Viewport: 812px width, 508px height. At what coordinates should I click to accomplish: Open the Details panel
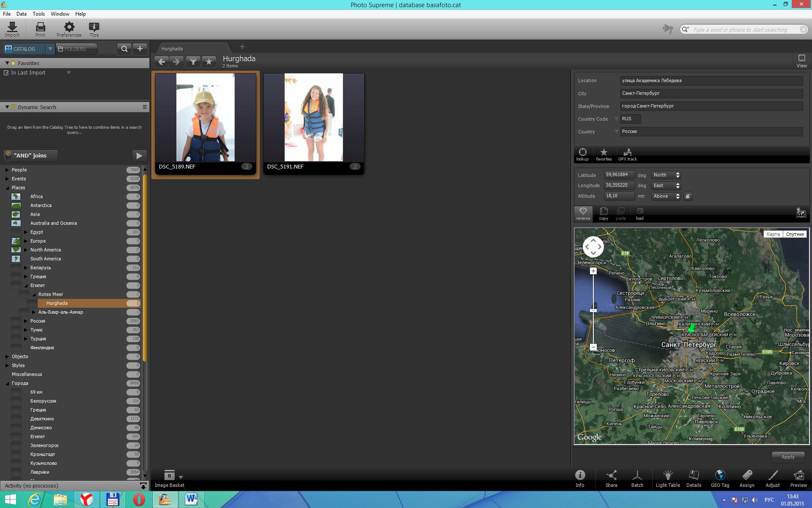694,479
